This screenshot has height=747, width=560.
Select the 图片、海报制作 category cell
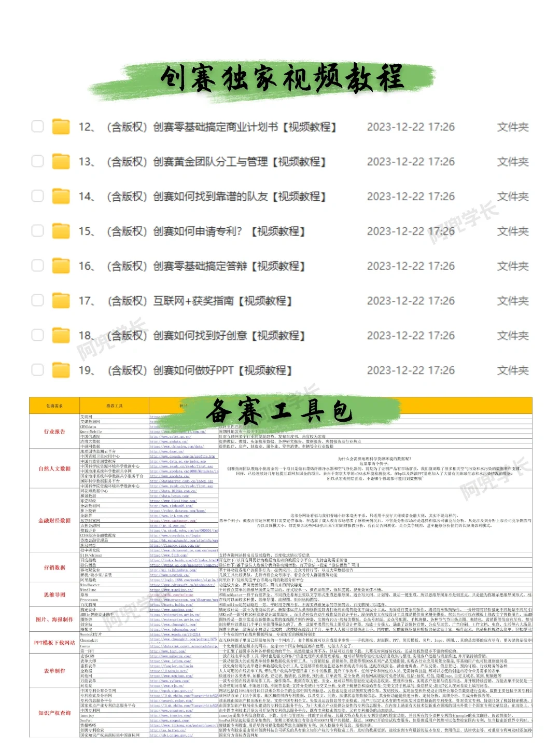tap(54, 619)
